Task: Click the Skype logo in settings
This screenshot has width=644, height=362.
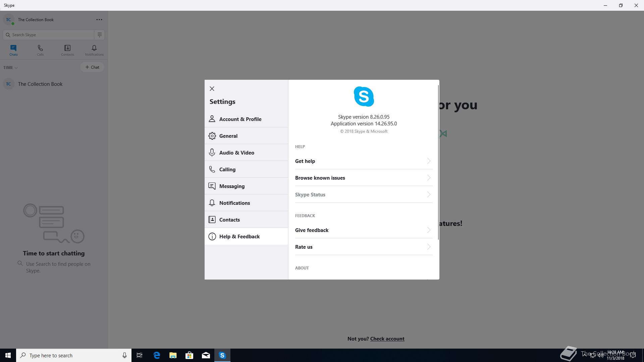Action: pos(364,97)
